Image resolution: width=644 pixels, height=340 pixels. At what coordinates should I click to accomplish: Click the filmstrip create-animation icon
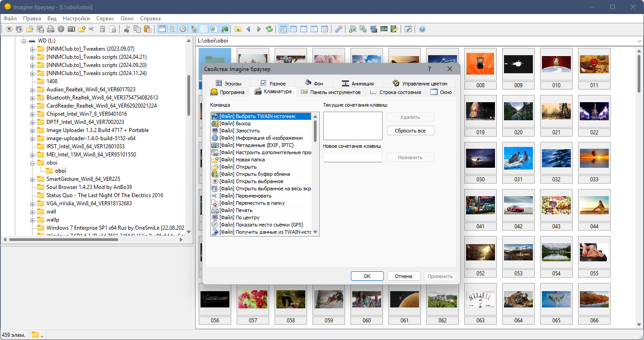pyautogui.click(x=383, y=29)
